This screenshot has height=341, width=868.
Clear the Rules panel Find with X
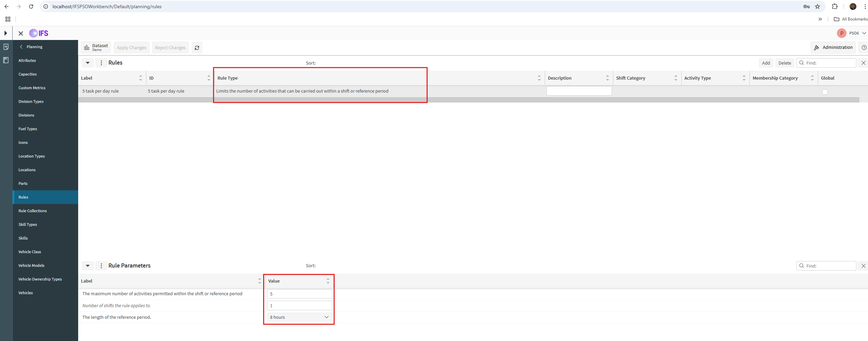(863, 63)
